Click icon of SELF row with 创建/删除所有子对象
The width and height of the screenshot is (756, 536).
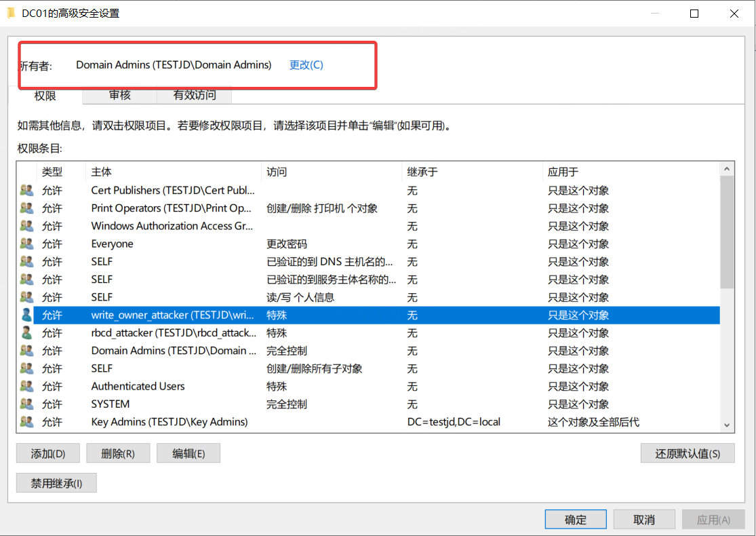coord(26,368)
